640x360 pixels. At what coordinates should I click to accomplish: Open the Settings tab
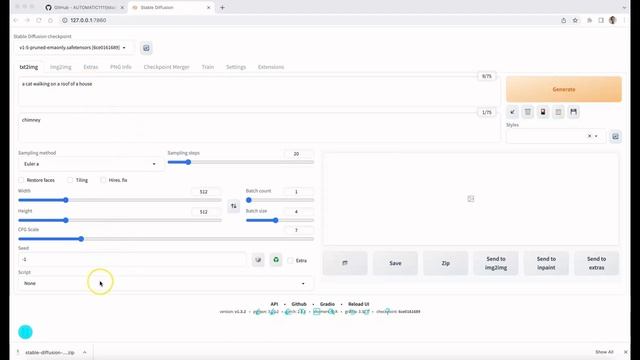coord(236,67)
